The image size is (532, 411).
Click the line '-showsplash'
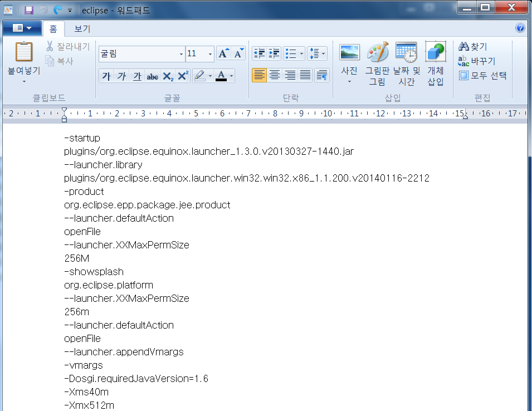click(94, 272)
